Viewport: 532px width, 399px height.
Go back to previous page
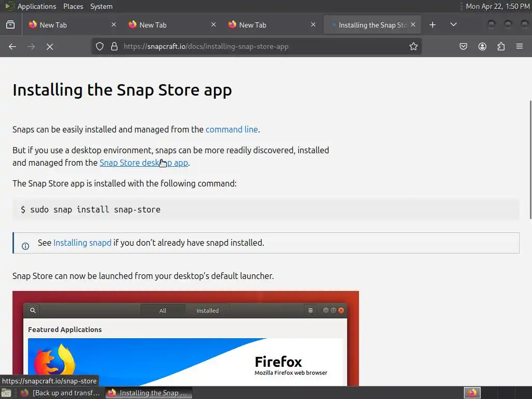(12, 46)
